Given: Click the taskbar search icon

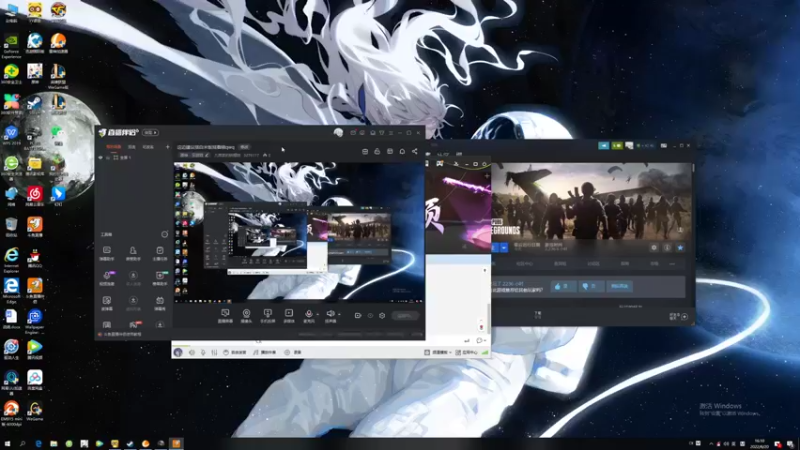Looking at the screenshot, I should point(22,444).
